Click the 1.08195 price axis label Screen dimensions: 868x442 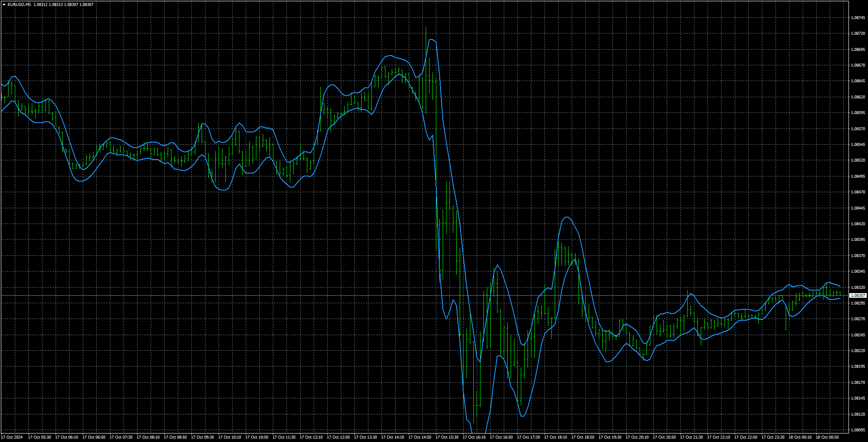click(858, 366)
